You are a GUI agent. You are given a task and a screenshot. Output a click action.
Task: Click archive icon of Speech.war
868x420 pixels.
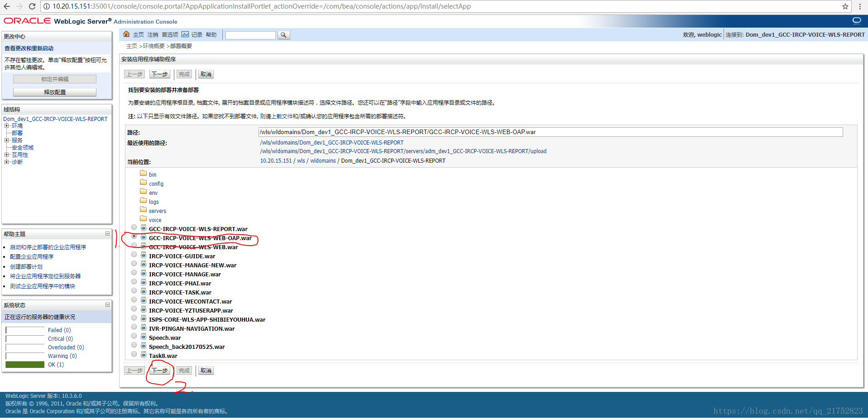[x=144, y=337]
